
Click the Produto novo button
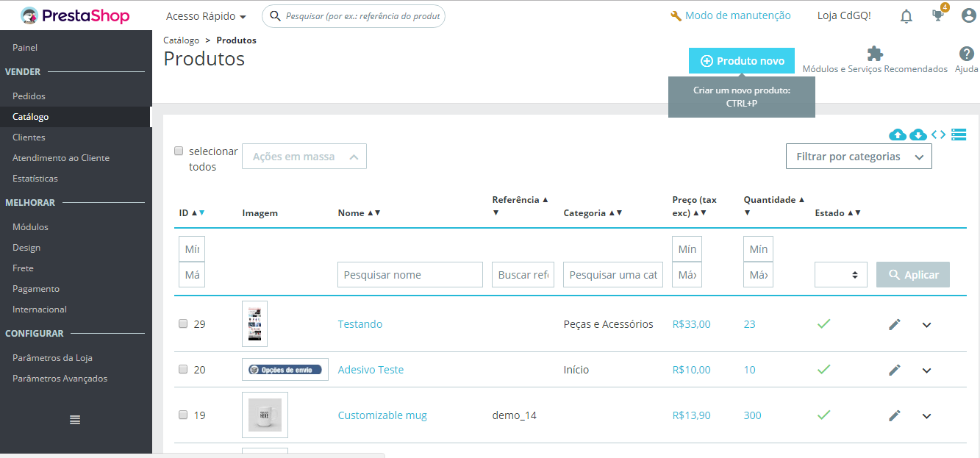pos(742,61)
